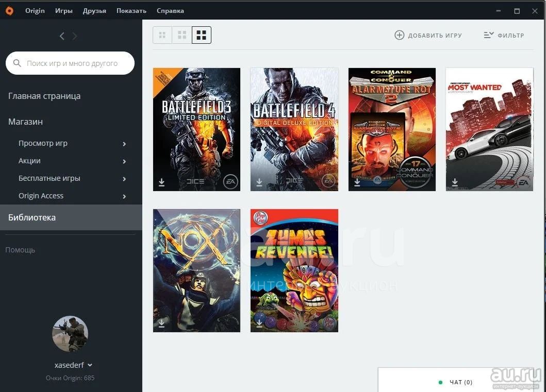The height and width of the screenshot is (392, 546).
Task: Select the Command & Conquer Alarmstufe Rot cover
Action: click(x=392, y=129)
